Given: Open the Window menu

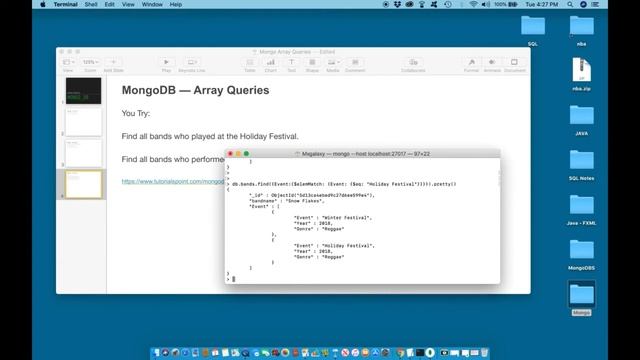Looking at the screenshot, I should [152, 4].
